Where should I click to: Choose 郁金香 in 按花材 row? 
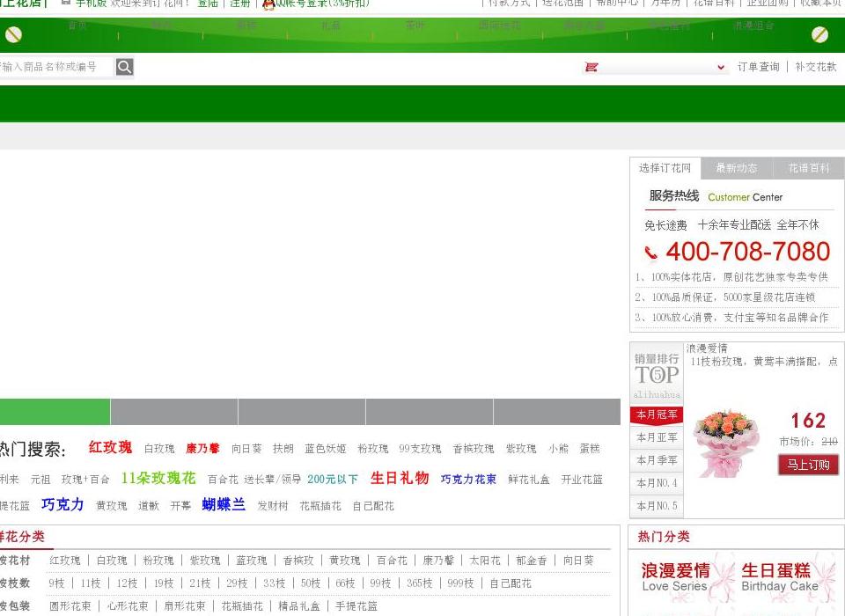(532, 561)
